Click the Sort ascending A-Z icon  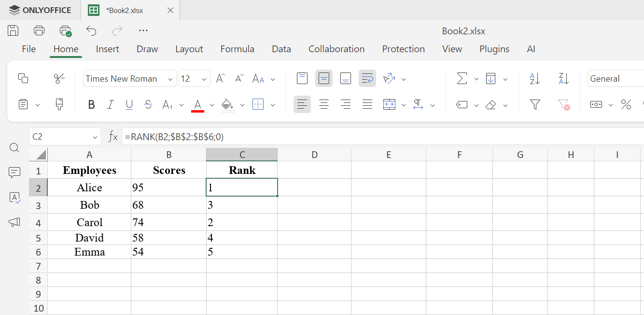click(534, 79)
